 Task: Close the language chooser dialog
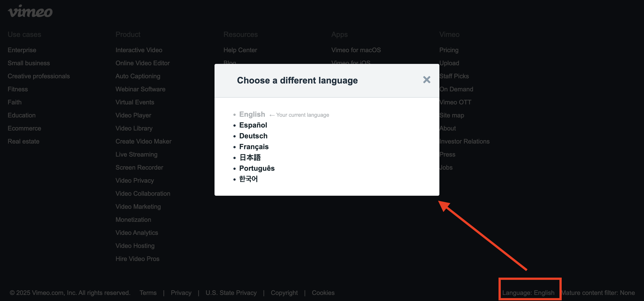point(427,80)
